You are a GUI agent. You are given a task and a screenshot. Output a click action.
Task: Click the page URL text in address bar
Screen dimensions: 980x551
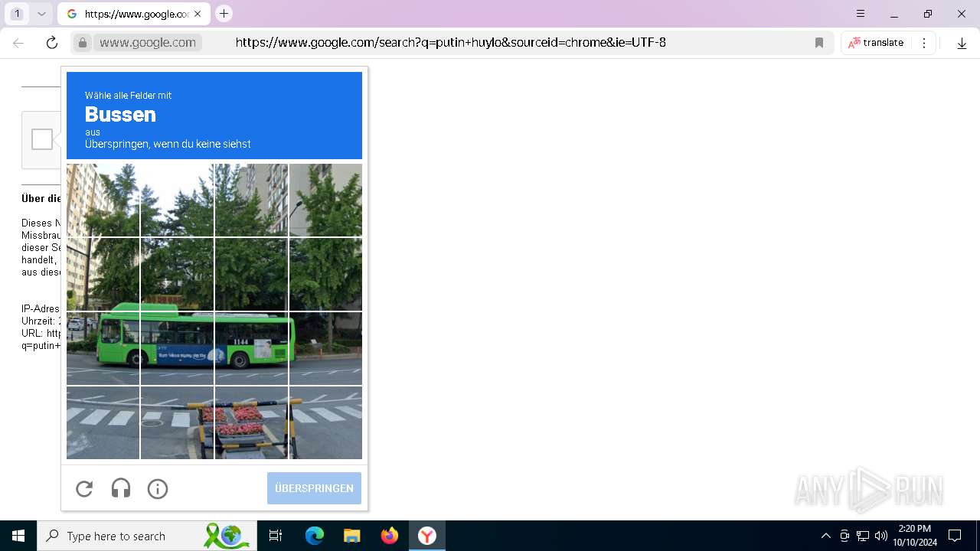click(x=450, y=43)
